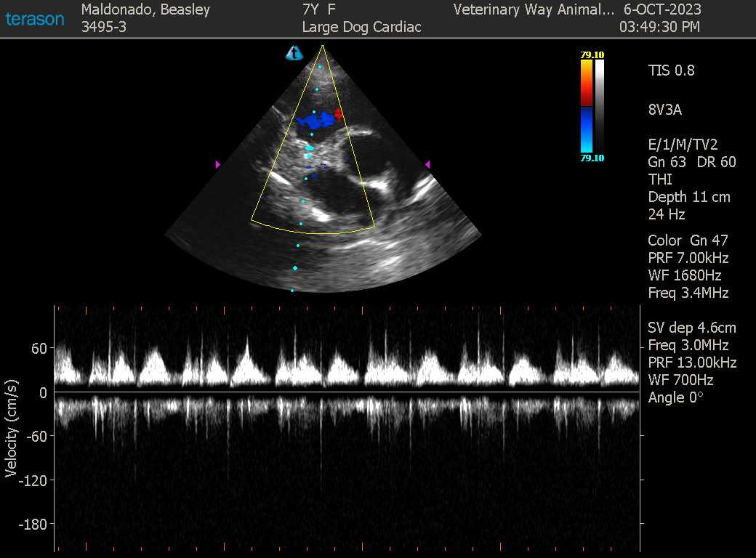The height and width of the screenshot is (558, 756).
Task: Click the blue flow region in color box
Action: (x=315, y=118)
